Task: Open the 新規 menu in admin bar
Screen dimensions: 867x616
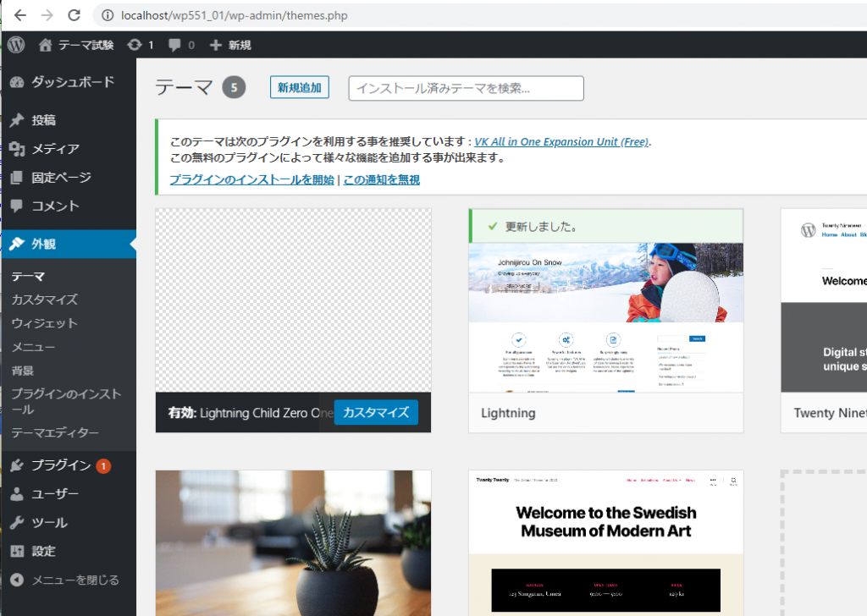Action: 230,45
